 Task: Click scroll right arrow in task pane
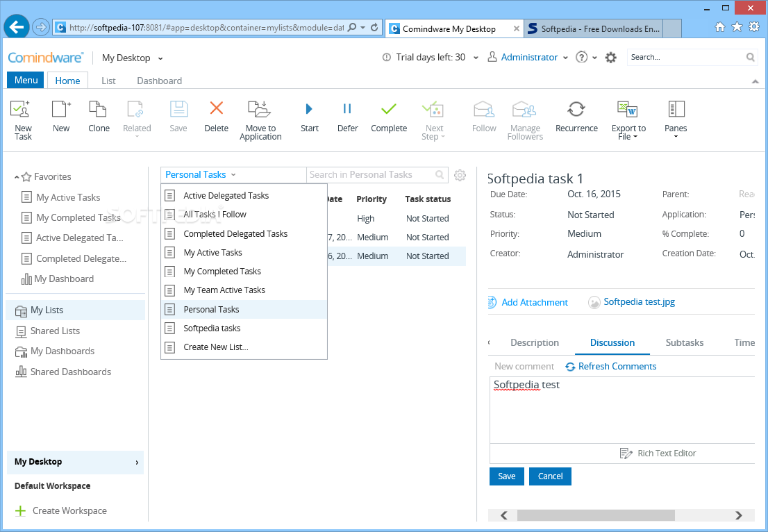(739, 515)
